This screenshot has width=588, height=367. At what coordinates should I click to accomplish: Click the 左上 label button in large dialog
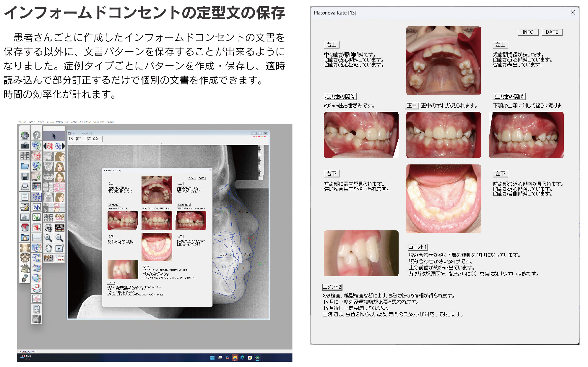click(501, 45)
